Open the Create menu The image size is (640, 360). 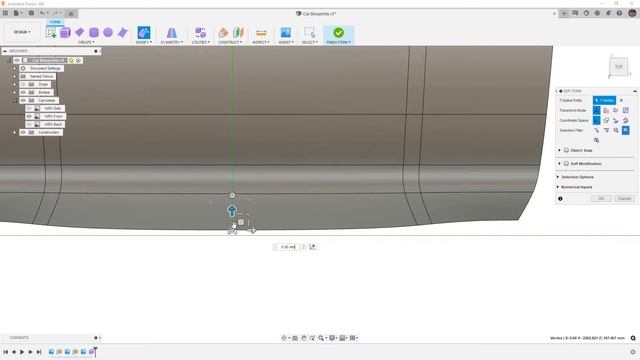[x=86, y=42]
